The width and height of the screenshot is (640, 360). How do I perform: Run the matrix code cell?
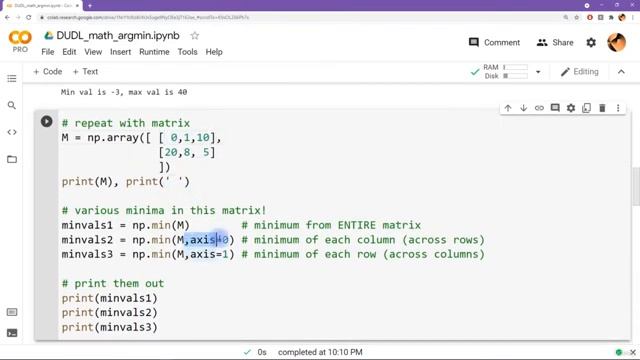[x=47, y=121]
